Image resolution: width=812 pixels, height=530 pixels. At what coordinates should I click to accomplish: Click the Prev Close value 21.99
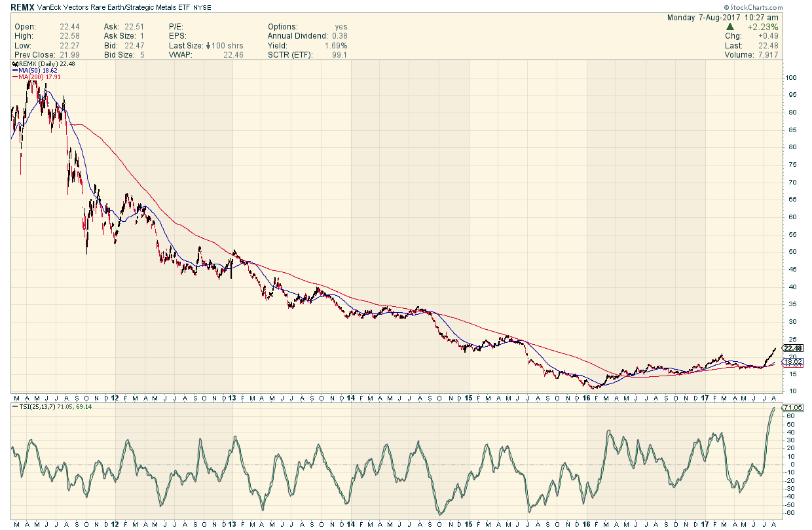[69, 55]
